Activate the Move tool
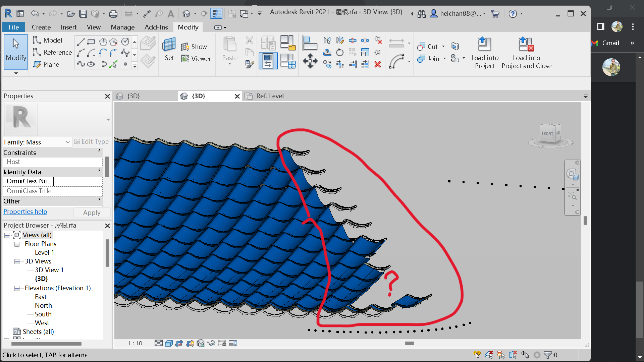644x362 pixels. pos(310,61)
